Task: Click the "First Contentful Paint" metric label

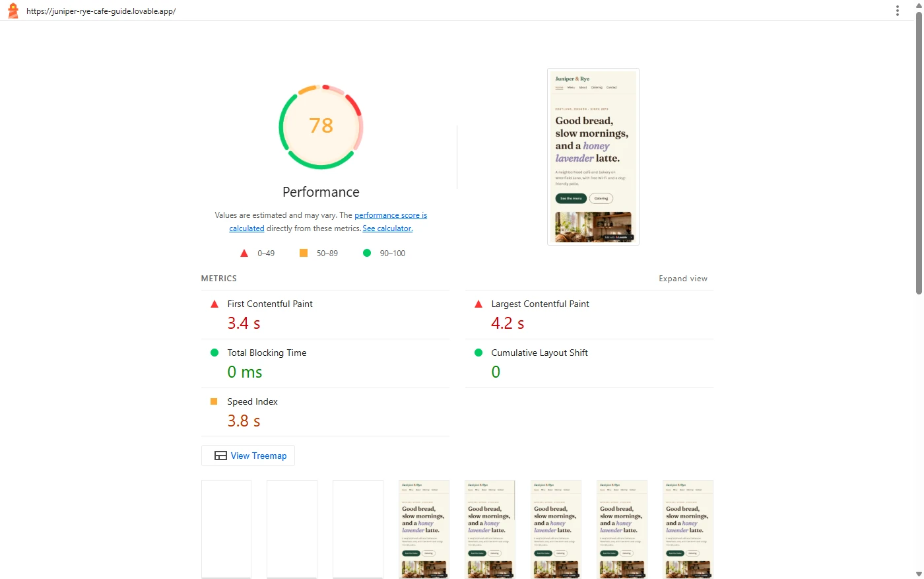Action: coord(270,304)
